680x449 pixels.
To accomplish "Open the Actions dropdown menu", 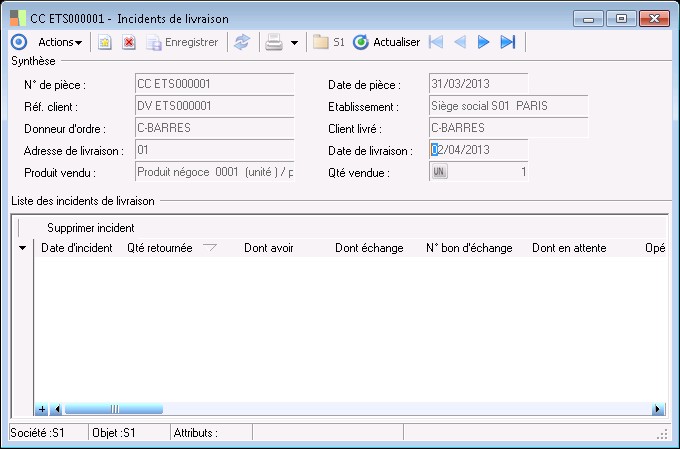I will [x=60, y=42].
